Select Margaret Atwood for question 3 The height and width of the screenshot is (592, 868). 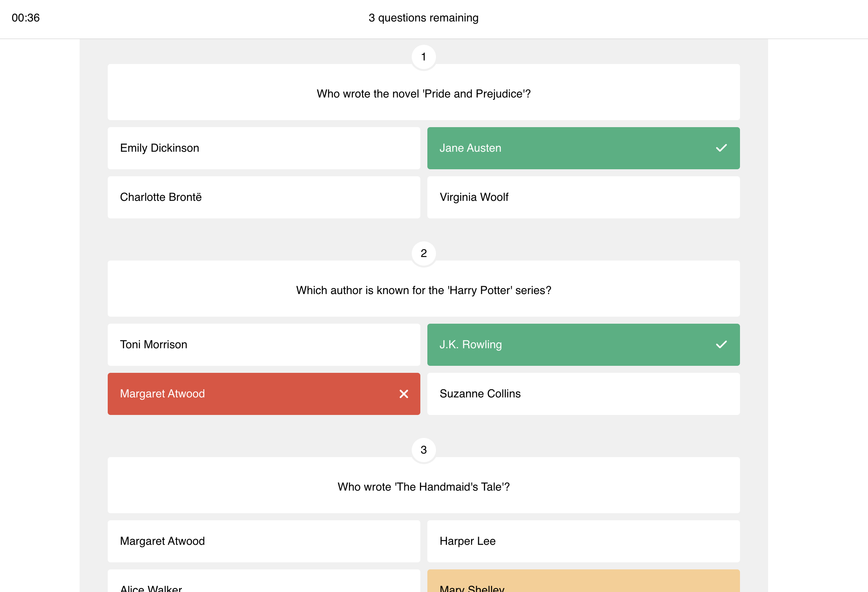pos(264,541)
